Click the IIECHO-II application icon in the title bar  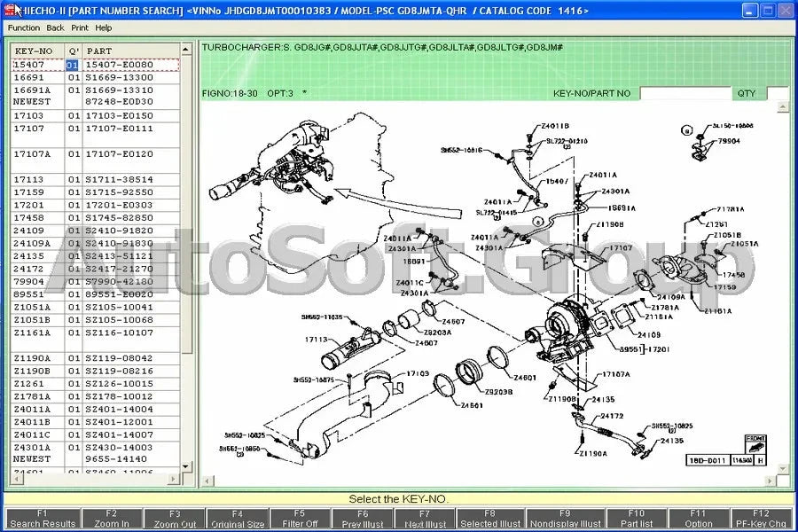(x=9, y=10)
